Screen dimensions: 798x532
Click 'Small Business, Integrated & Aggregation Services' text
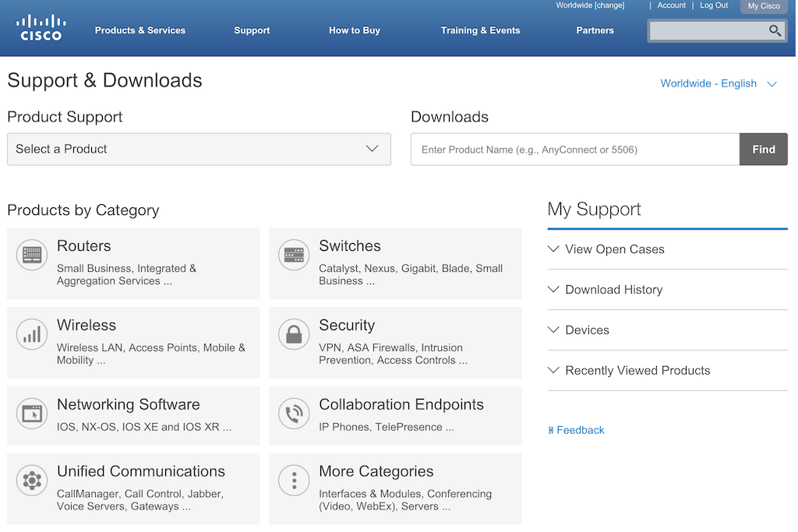pos(126,275)
